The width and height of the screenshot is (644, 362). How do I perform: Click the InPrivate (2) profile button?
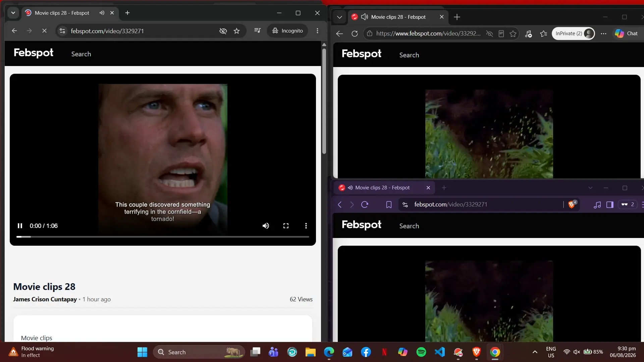tap(573, 34)
